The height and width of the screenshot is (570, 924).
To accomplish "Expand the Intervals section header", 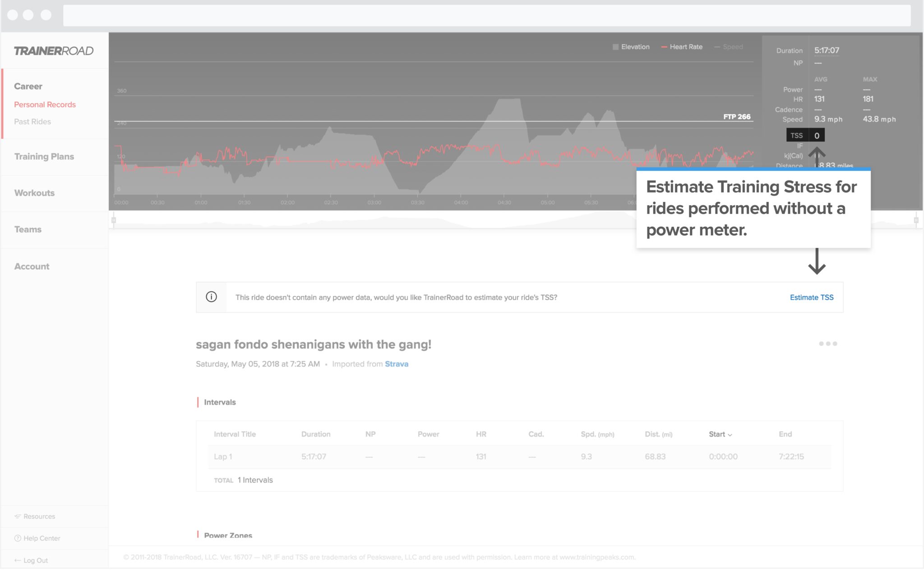I will coord(221,401).
